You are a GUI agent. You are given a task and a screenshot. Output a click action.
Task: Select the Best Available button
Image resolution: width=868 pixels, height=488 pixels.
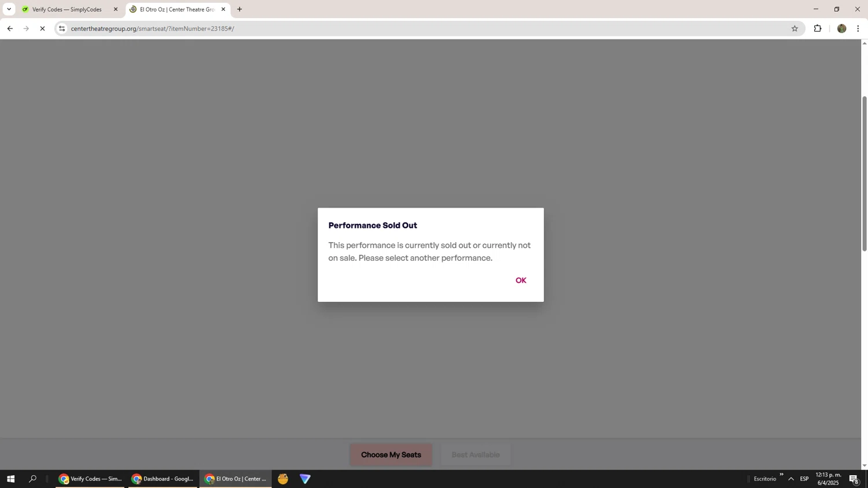pyautogui.click(x=476, y=454)
